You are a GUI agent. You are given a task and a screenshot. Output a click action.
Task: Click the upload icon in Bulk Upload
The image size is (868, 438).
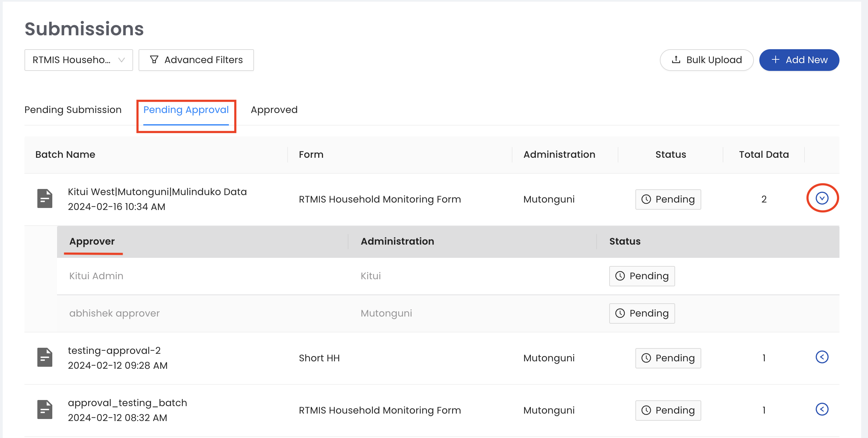tap(676, 60)
